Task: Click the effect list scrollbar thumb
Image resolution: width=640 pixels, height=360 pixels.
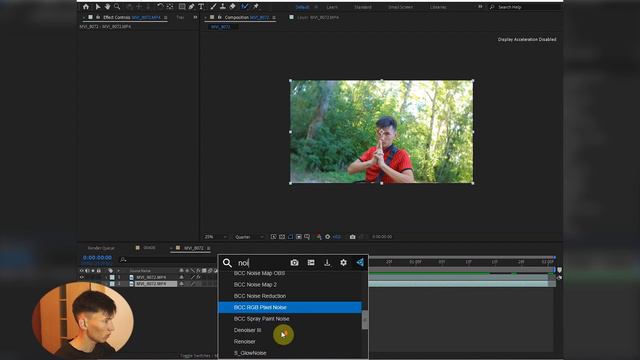Action: (364, 320)
